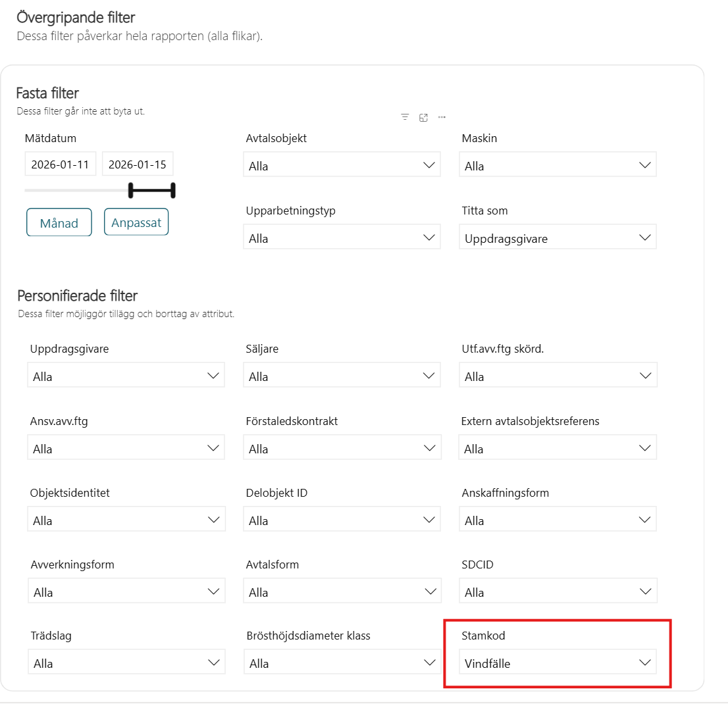728x704 pixels.
Task: Expand the Brösthöjdsdiameter klass dropdown
Action: coord(342,663)
